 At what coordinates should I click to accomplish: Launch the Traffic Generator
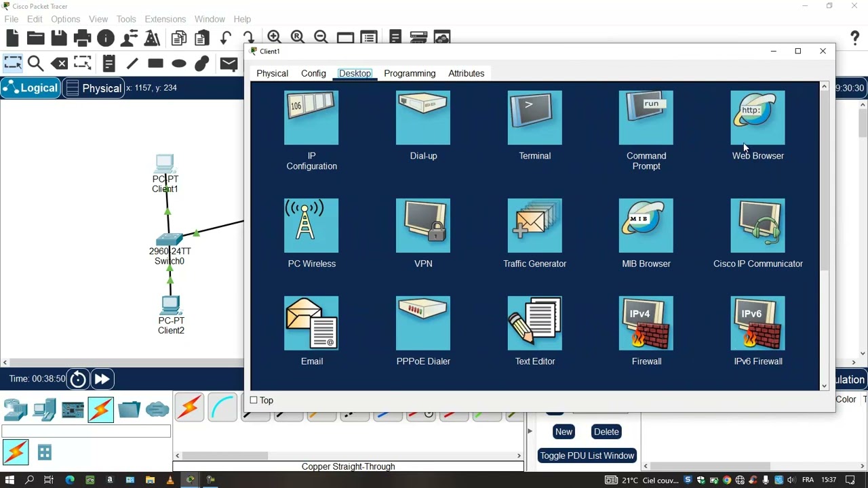click(534, 233)
